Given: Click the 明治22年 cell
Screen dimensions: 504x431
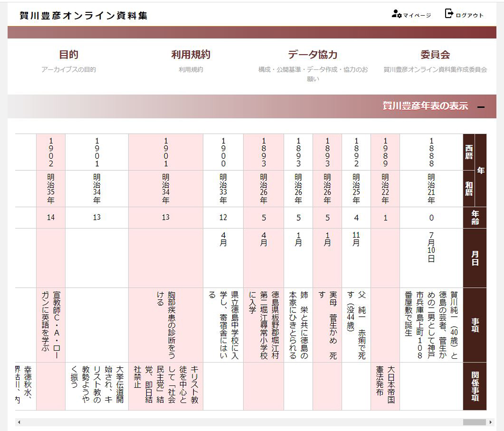Looking at the screenshot, I should pyautogui.click(x=385, y=189).
